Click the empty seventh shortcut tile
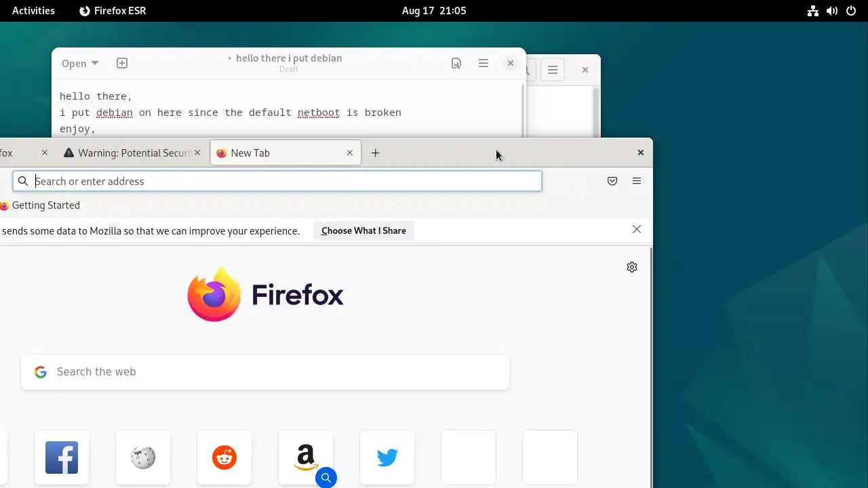 point(550,457)
